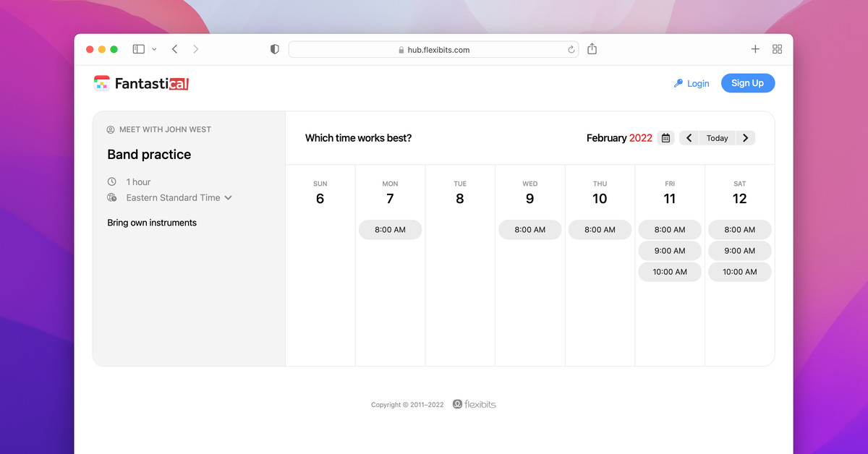Image resolution: width=868 pixels, height=454 pixels.
Task: Open the Safari share icon
Action: coord(592,49)
